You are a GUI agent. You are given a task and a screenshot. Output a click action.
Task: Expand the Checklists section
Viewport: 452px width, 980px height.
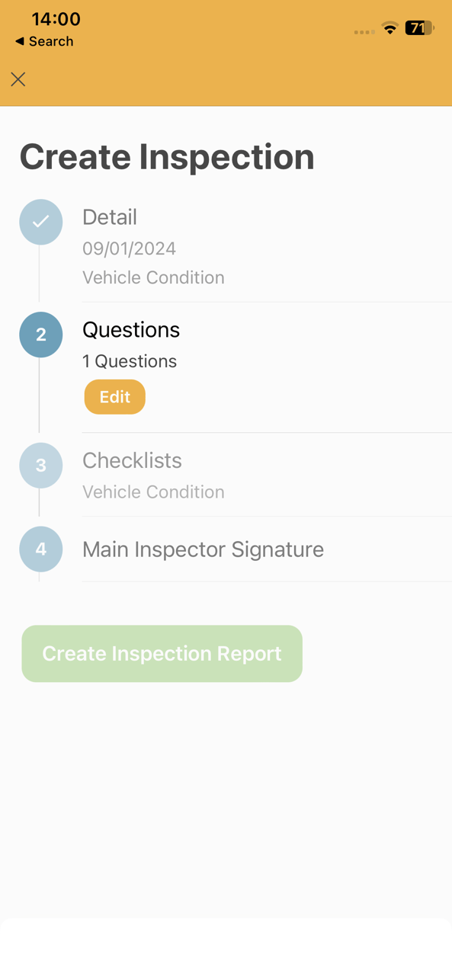(x=132, y=460)
